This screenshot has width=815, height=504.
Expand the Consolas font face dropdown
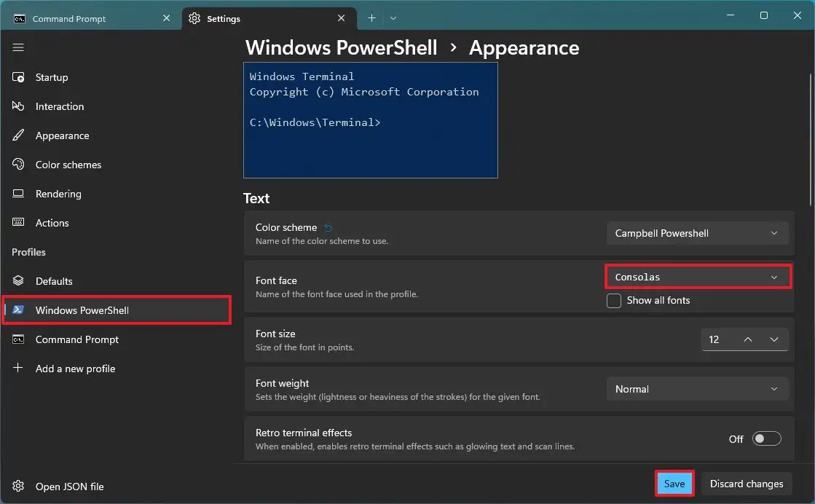pos(697,277)
